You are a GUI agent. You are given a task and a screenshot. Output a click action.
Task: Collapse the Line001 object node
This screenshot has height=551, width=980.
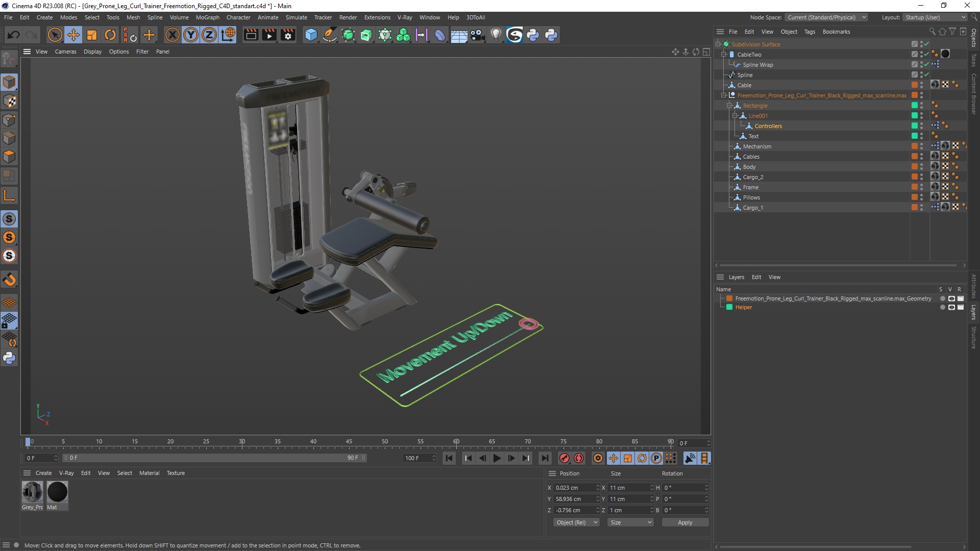[x=735, y=116]
